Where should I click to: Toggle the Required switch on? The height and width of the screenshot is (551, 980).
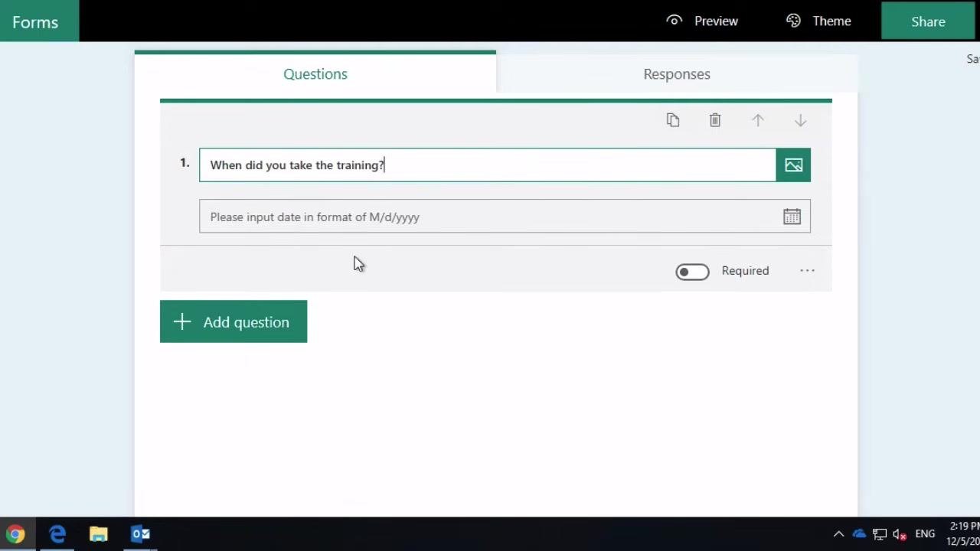[692, 272]
